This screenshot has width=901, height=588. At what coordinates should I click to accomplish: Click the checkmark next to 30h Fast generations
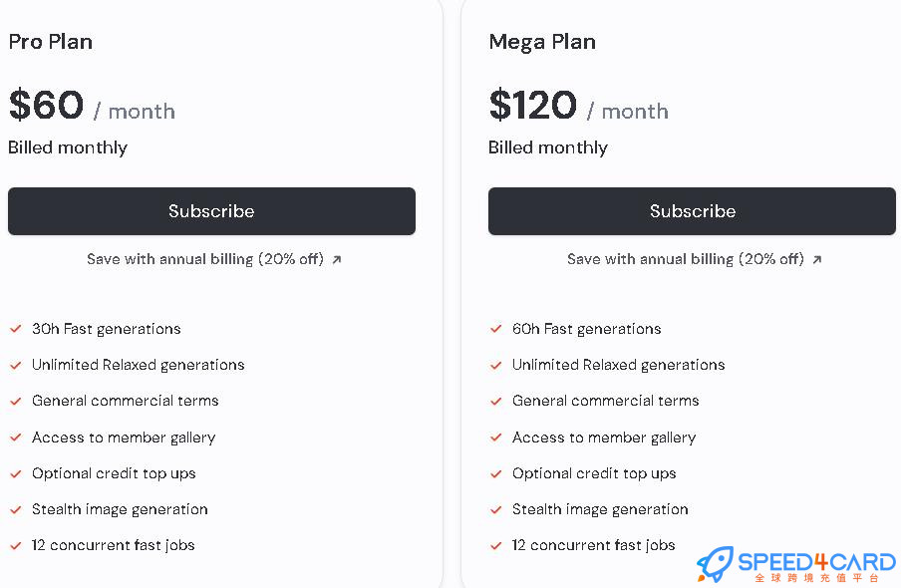(x=16, y=329)
